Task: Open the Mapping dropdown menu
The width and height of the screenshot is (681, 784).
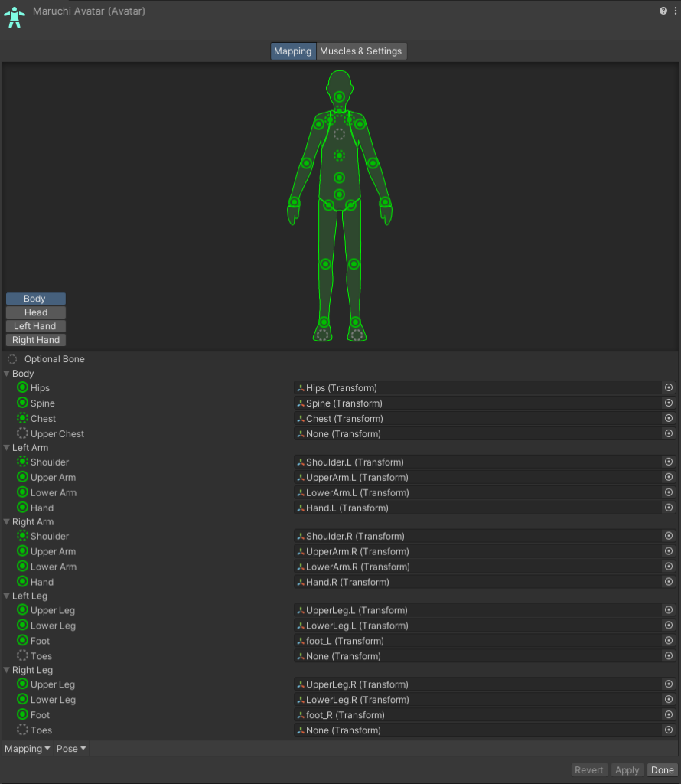Action: click(x=28, y=749)
